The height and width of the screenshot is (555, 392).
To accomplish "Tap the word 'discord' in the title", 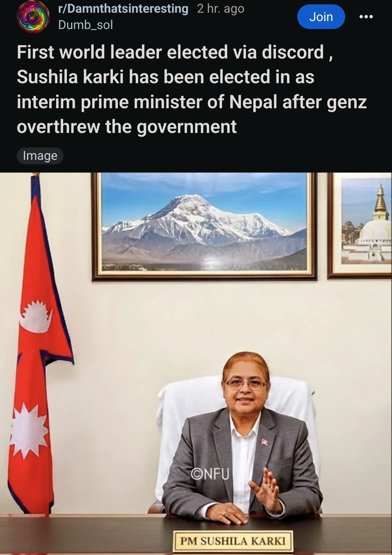I will click(293, 52).
